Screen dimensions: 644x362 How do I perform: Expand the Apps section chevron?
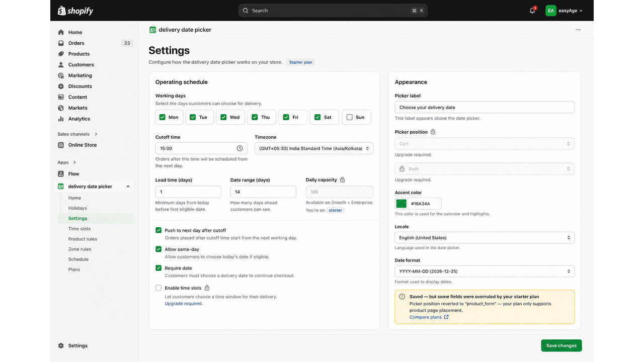click(x=74, y=162)
